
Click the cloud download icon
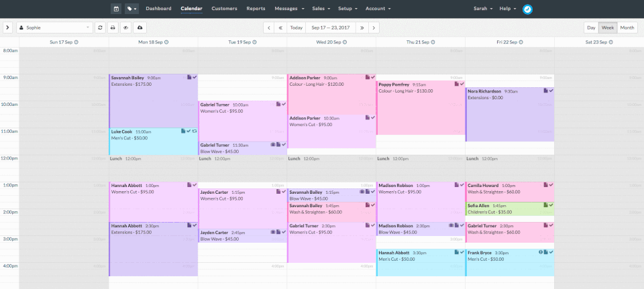tap(140, 28)
